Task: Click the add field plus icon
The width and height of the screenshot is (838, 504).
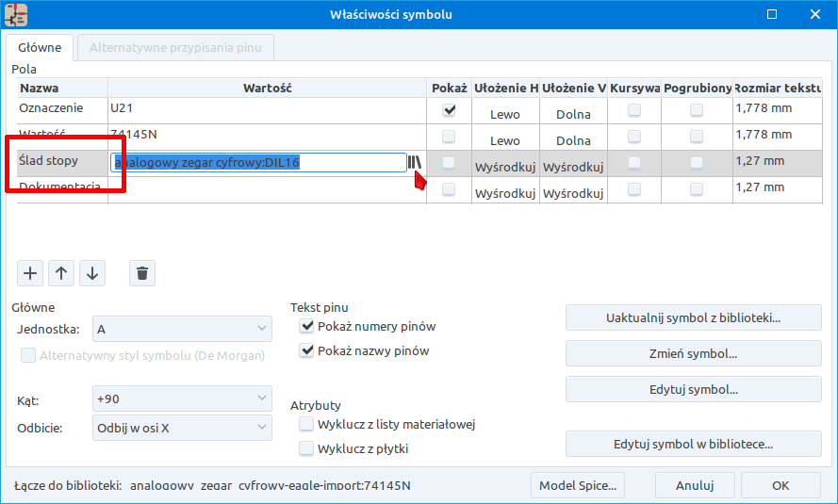Action: click(x=30, y=273)
